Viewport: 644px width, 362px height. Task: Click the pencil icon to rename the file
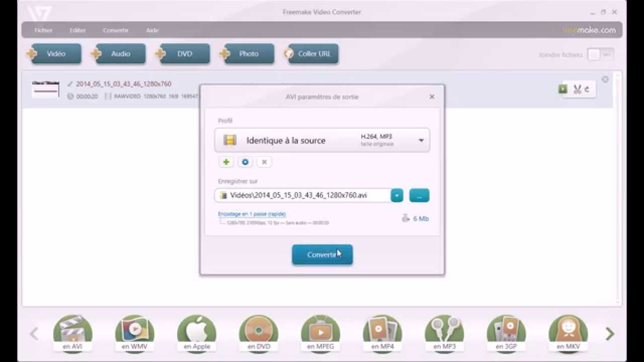click(x=70, y=84)
